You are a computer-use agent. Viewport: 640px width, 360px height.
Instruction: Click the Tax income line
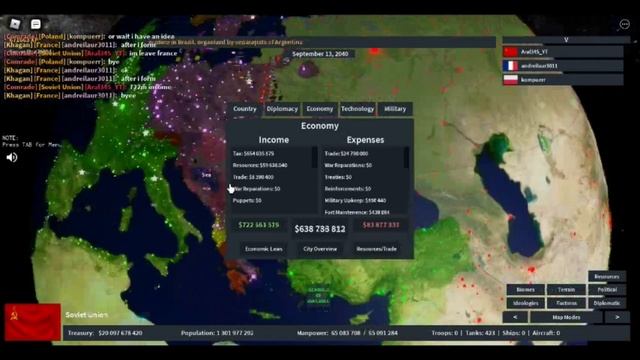(x=253, y=153)
